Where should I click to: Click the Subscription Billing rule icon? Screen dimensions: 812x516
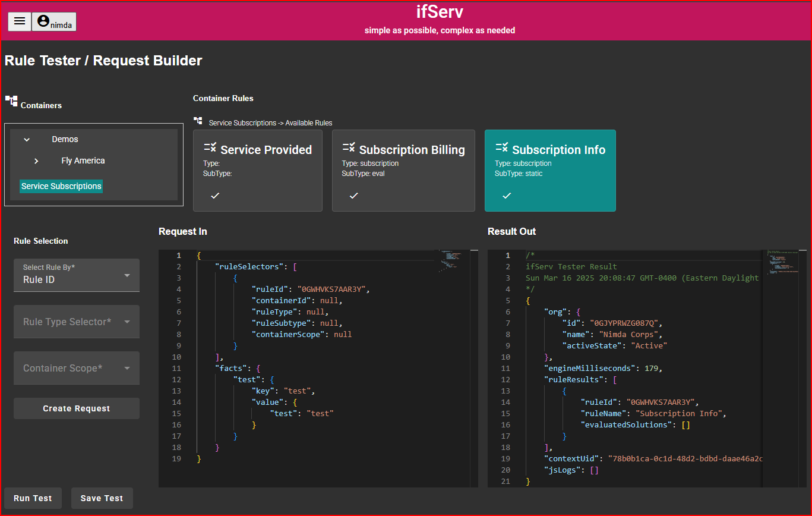pos(349,147)
